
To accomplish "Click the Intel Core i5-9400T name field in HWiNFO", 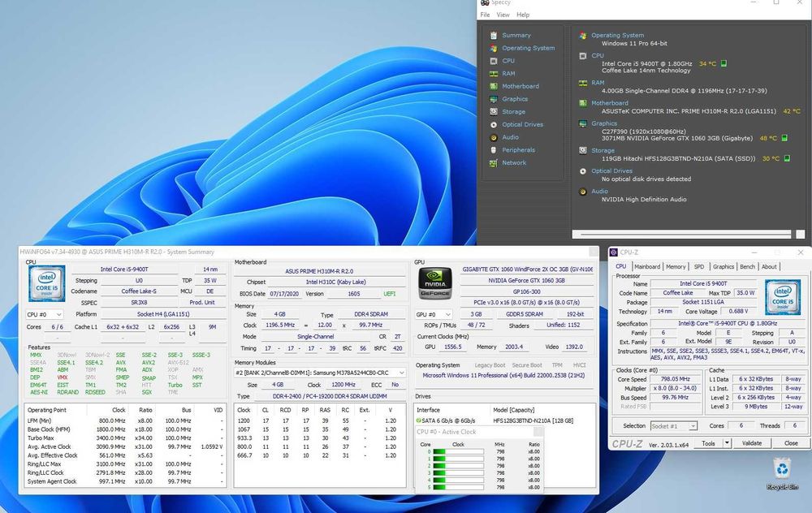I will (124, 269).
